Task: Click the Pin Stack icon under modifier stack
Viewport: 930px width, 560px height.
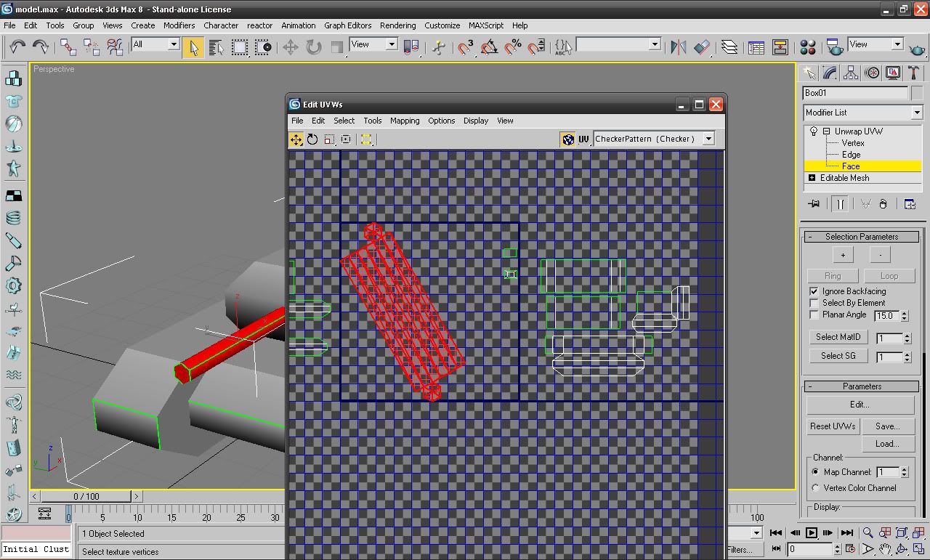Action: [x=814, y=204]
